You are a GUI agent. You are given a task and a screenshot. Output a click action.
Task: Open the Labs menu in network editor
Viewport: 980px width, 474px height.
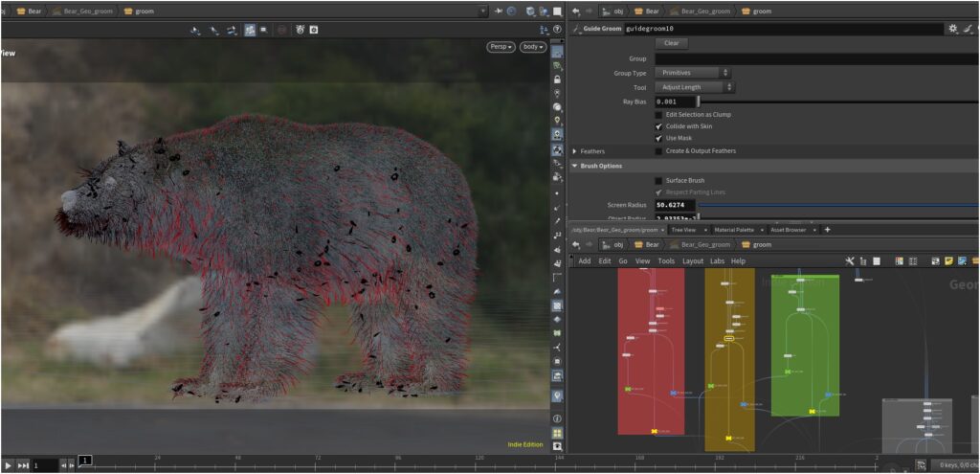pyautogui.click(x=718, y=260)
